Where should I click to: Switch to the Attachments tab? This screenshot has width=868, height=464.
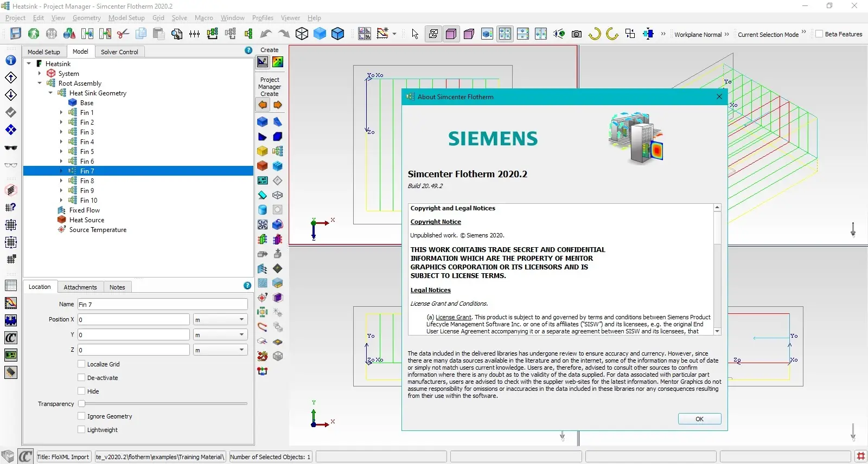[x=80, y=287]
